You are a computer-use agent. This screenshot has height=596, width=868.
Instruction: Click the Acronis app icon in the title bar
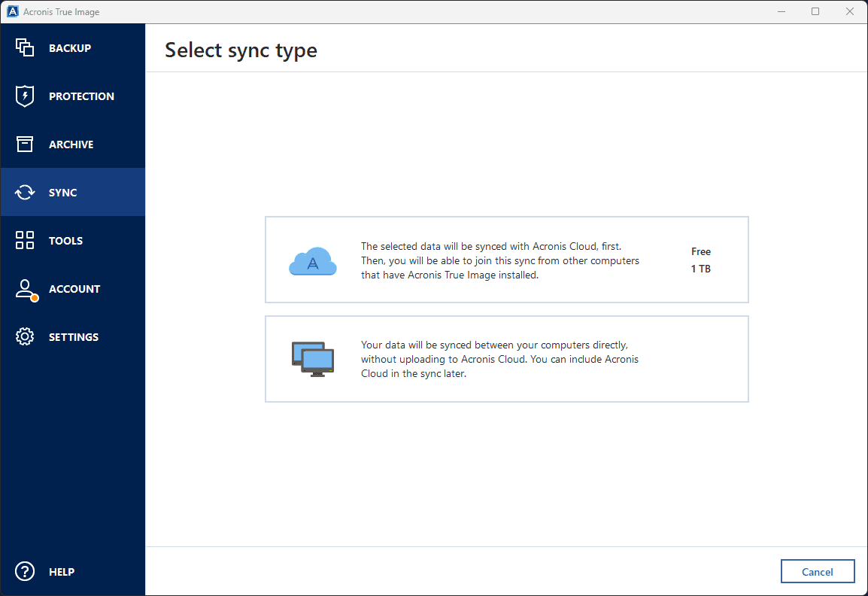coord(12,12)
